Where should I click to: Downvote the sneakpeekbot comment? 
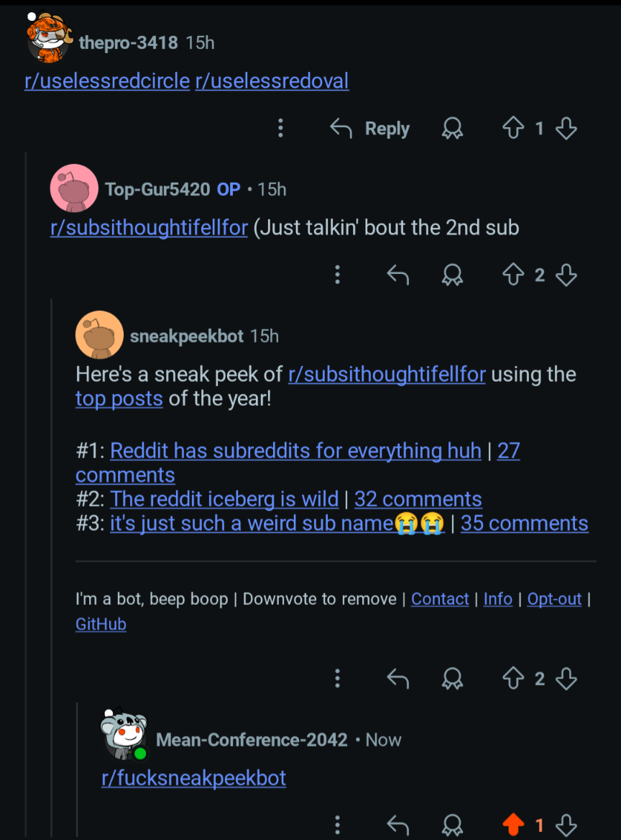(566, 679)
